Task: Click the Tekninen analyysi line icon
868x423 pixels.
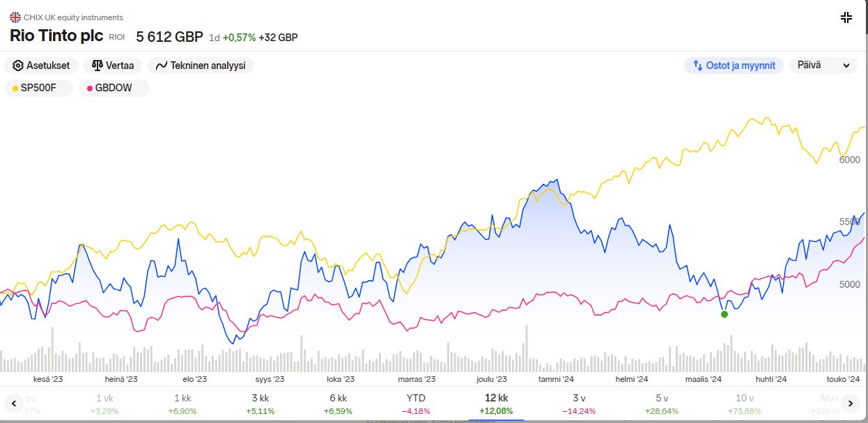Action: click(x=162, y=66)
